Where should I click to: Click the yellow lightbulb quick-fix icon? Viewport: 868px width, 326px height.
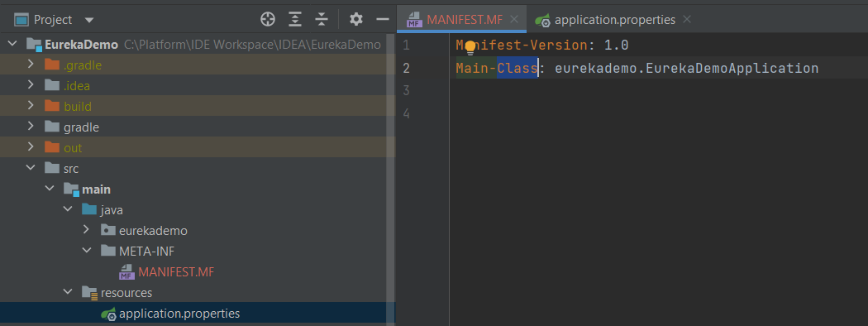470,47
